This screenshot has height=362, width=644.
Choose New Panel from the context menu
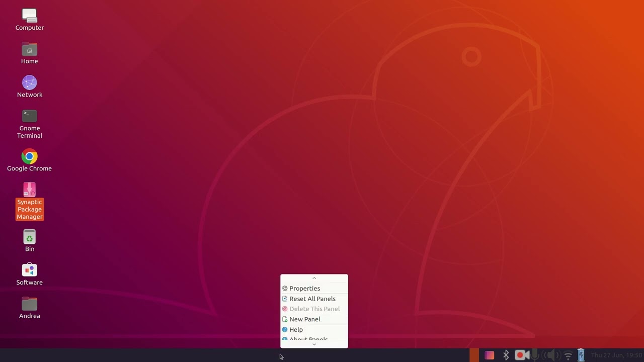coord(314,319)
